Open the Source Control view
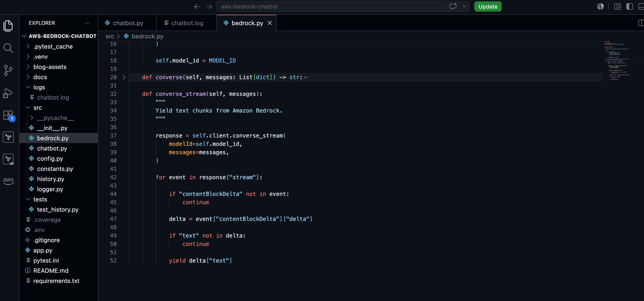The height and width of the screenshot is (301, 644). (x=8, y=71)
